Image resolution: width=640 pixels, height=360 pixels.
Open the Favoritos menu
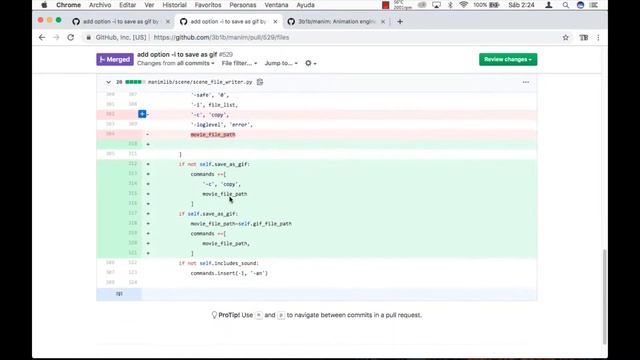click(x=208, y=5)
